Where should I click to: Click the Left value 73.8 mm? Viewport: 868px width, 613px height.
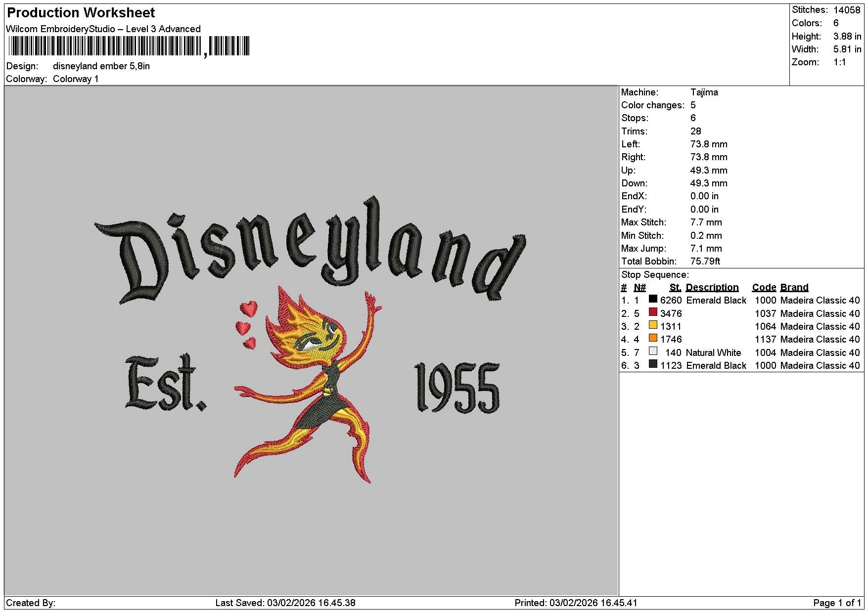(x=709, y=144)
